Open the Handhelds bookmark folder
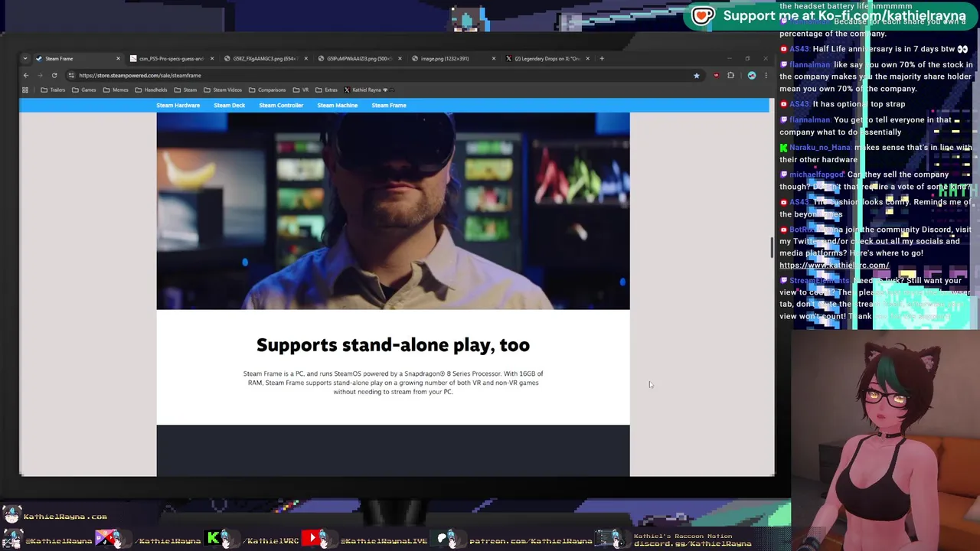The image size is (980, 551). (150, 90)
